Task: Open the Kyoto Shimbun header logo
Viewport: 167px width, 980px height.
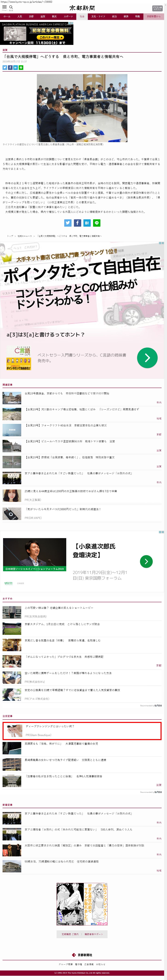Action: [x=82, y=8]
